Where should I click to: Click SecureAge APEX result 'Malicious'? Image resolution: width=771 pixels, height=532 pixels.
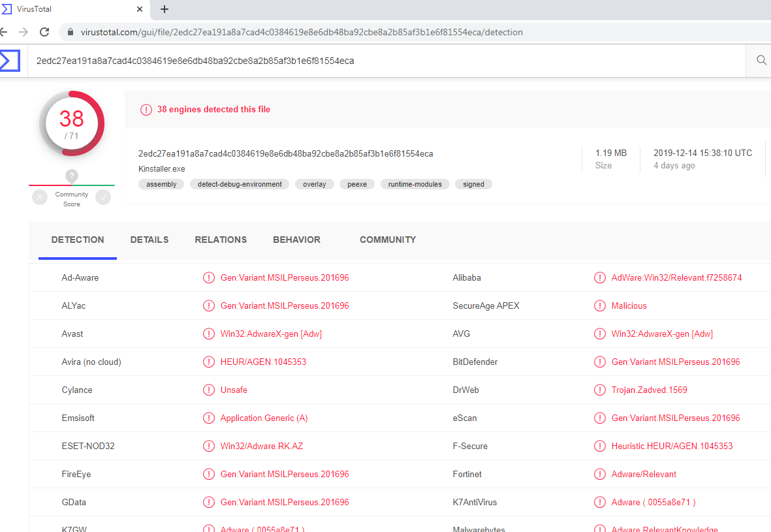click(629, 306)
